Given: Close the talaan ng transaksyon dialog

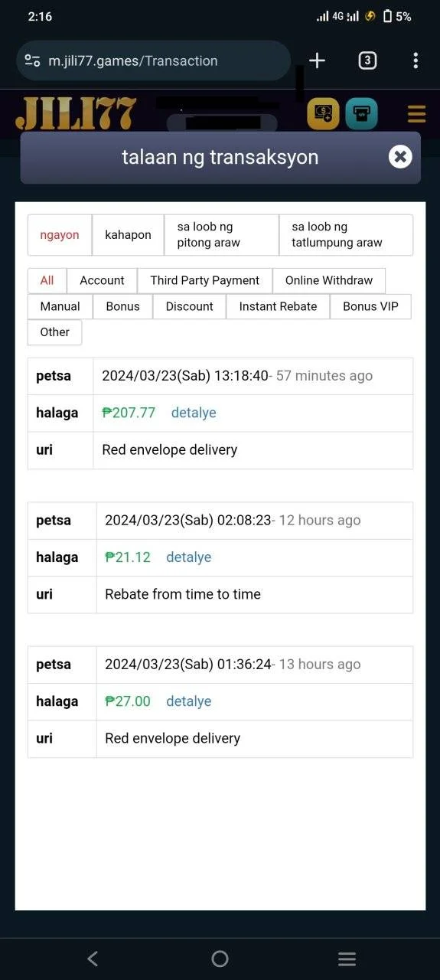Looking at the screenshot, I should [400, 157].
